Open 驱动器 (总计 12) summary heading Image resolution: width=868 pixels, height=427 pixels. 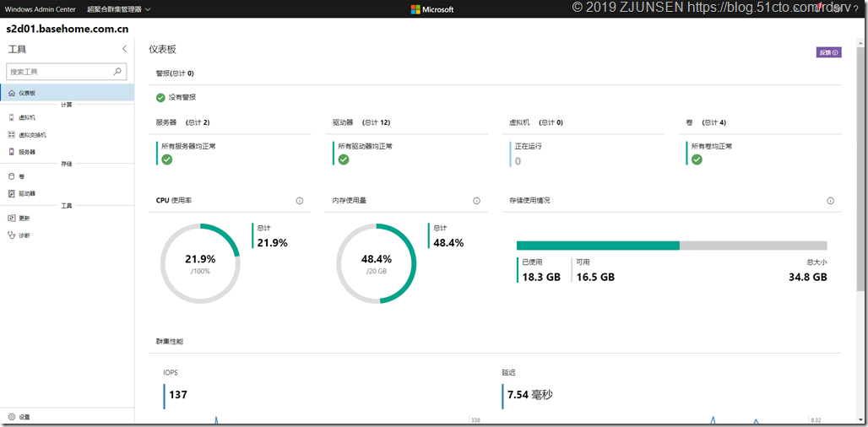pos(361,122)
